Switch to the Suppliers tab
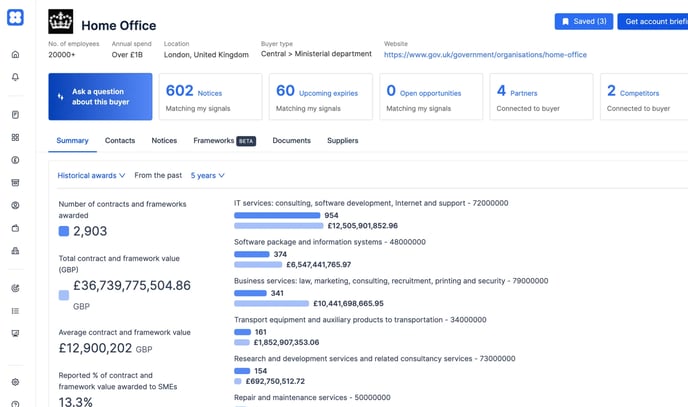Image resolution: width=688 pixels, height=407 pixels. tap(343, 141)
